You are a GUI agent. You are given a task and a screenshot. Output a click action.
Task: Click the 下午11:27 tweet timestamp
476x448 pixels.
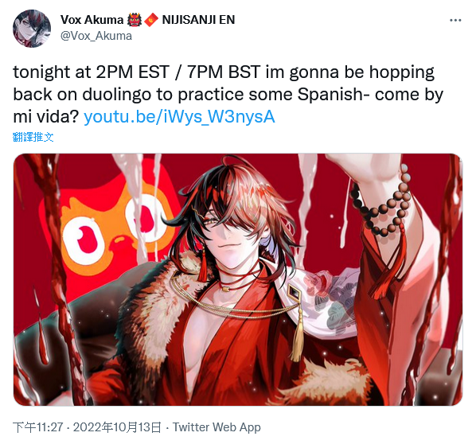pos(37,427)
